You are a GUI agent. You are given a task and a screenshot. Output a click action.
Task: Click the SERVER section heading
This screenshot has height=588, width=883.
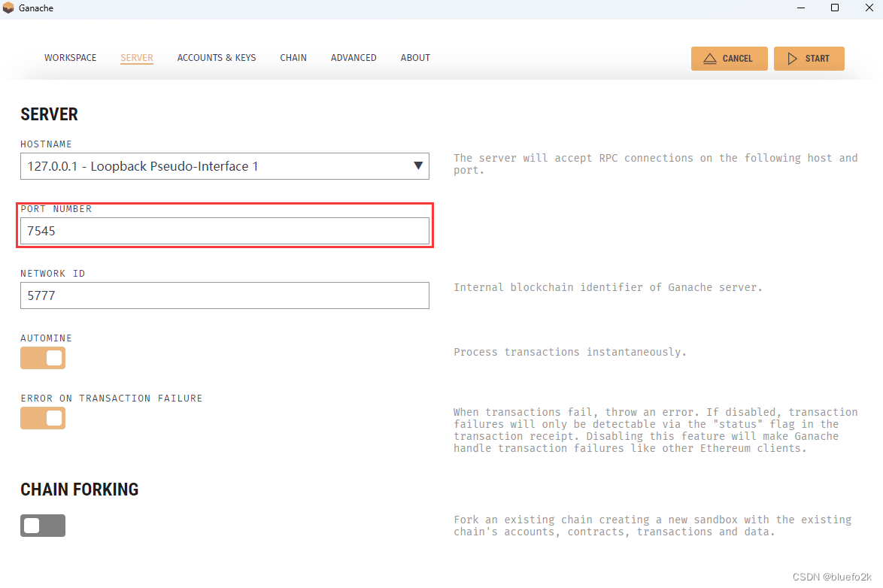(x=50, y=114)
